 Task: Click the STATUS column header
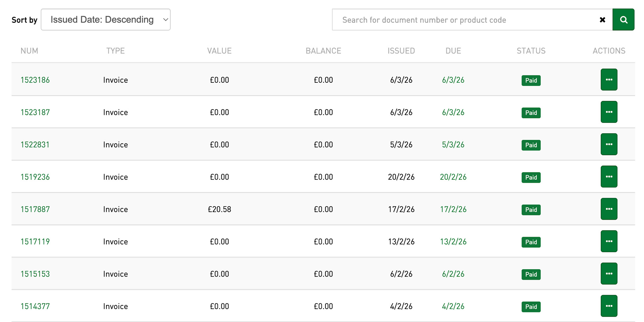(531, 51)
